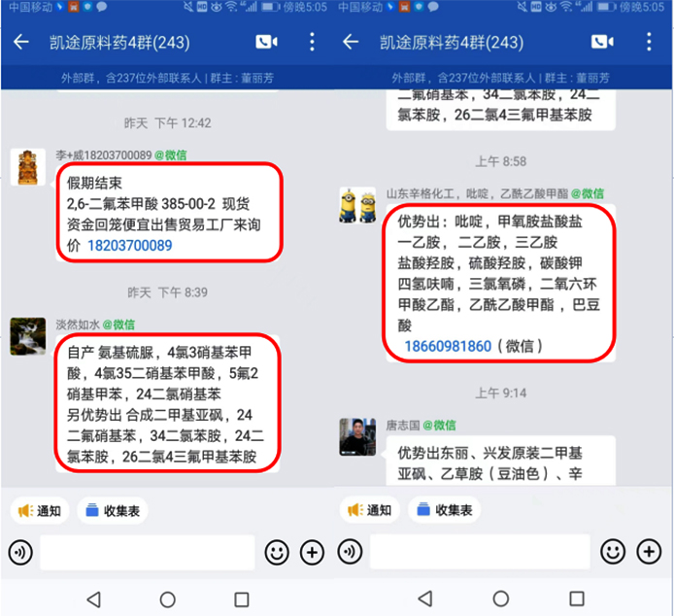
Task: Start video call in right chat header
Action: coord(602,42)
